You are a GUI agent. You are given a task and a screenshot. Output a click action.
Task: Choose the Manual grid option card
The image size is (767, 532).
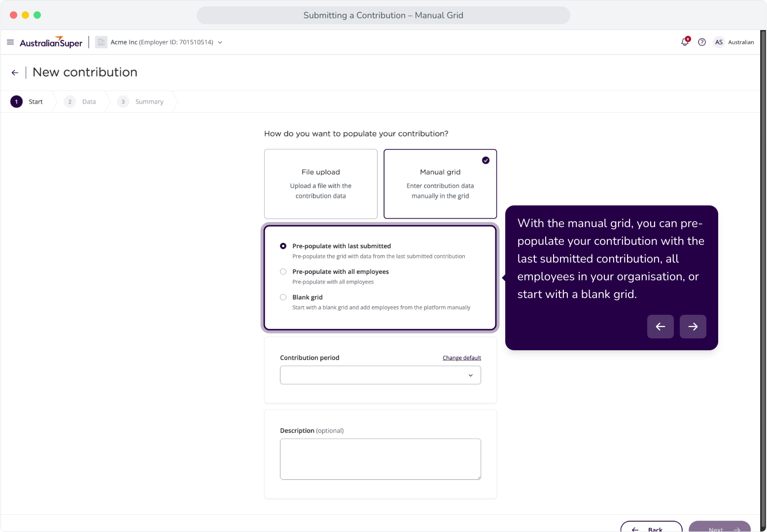click(x=440, y=184)
